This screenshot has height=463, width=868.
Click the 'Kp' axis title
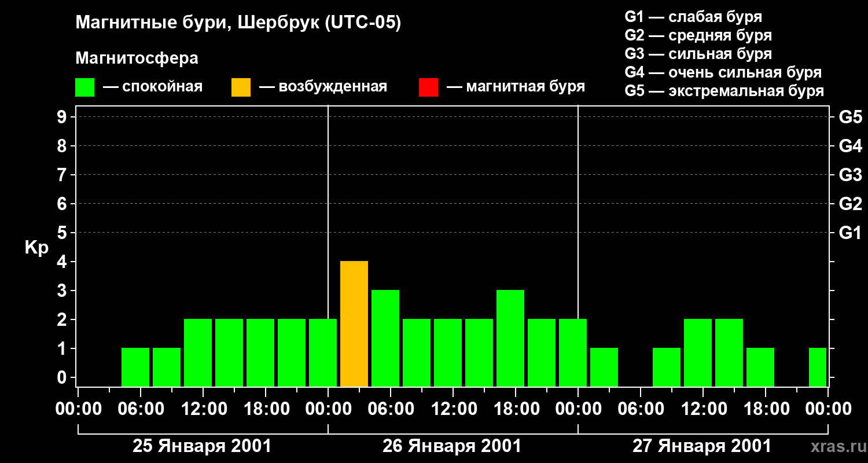click(36, 247)
